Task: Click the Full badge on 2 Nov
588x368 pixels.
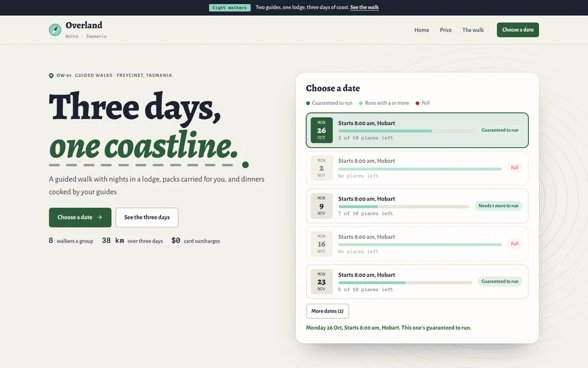Action: (x=514, y=168)
